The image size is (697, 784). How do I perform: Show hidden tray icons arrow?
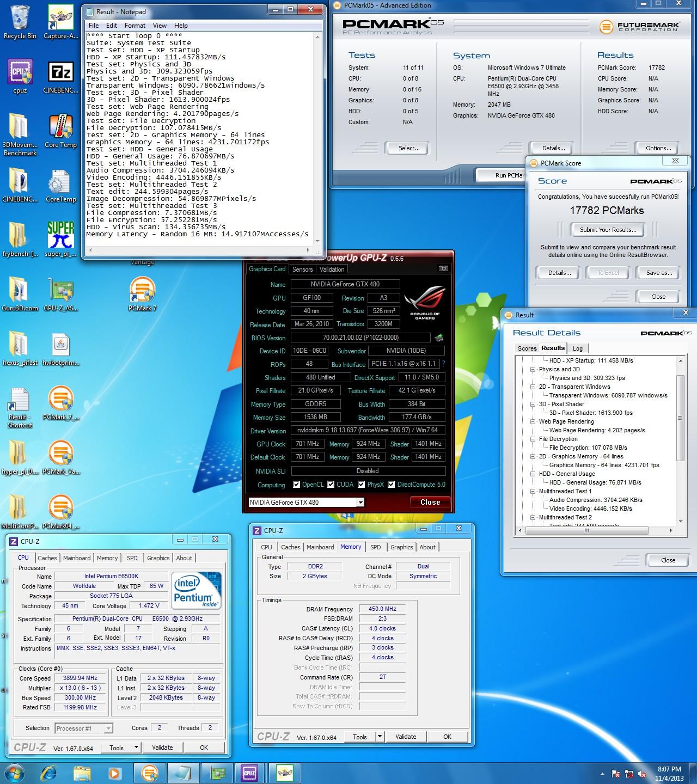click(602, 773)
